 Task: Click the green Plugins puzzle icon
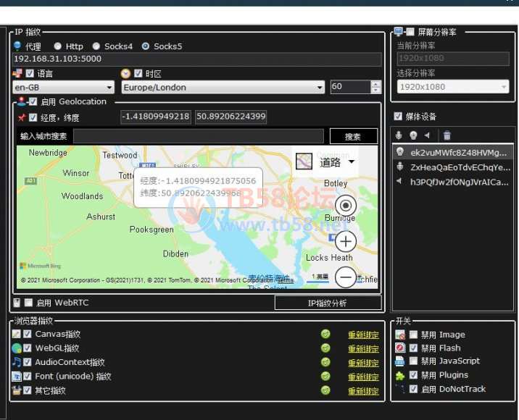[x=400, y=376]
